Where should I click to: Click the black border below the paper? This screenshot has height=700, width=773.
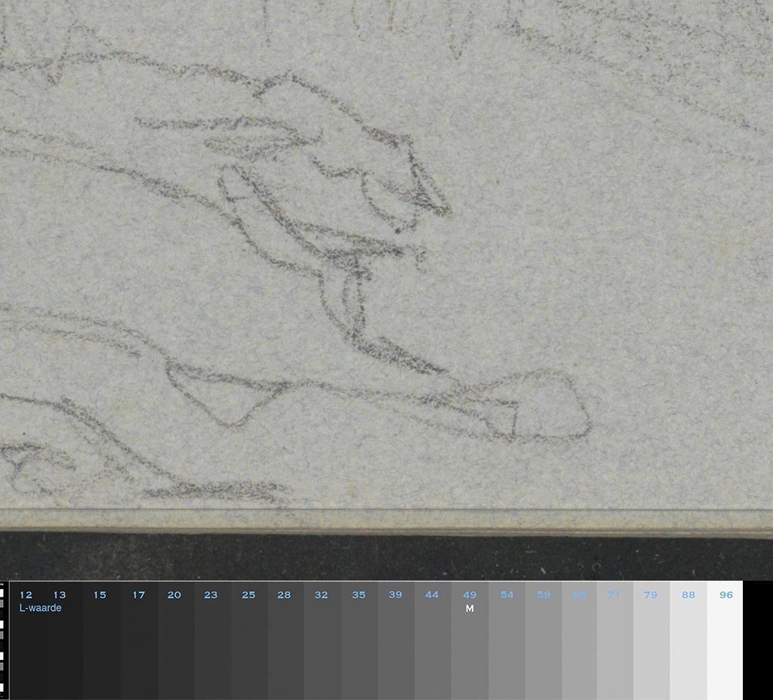tap(377, 557)
